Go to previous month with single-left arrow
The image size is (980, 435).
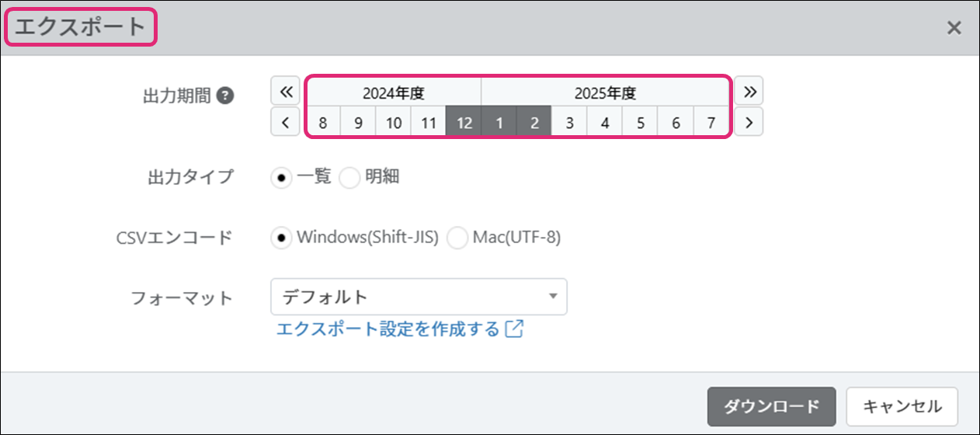coord(285,122)
